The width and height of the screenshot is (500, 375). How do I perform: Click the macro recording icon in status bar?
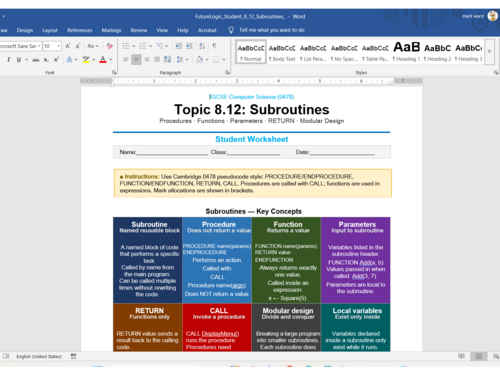tap(73, 356)
